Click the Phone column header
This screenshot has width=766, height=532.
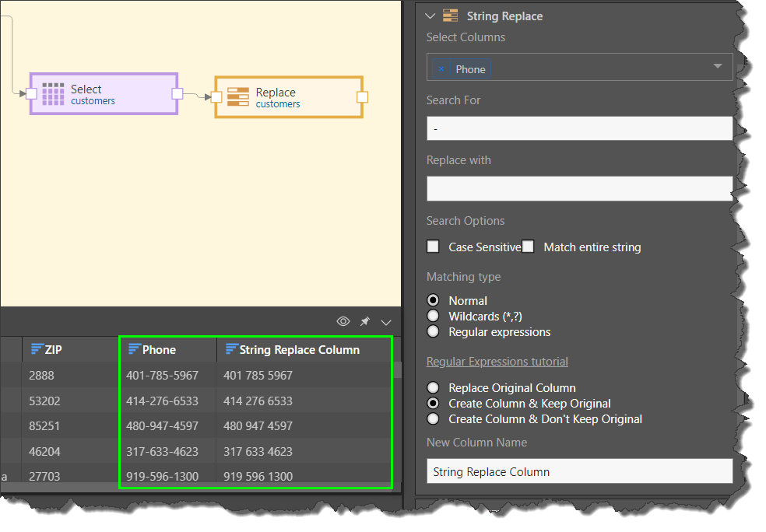[159, 350]
